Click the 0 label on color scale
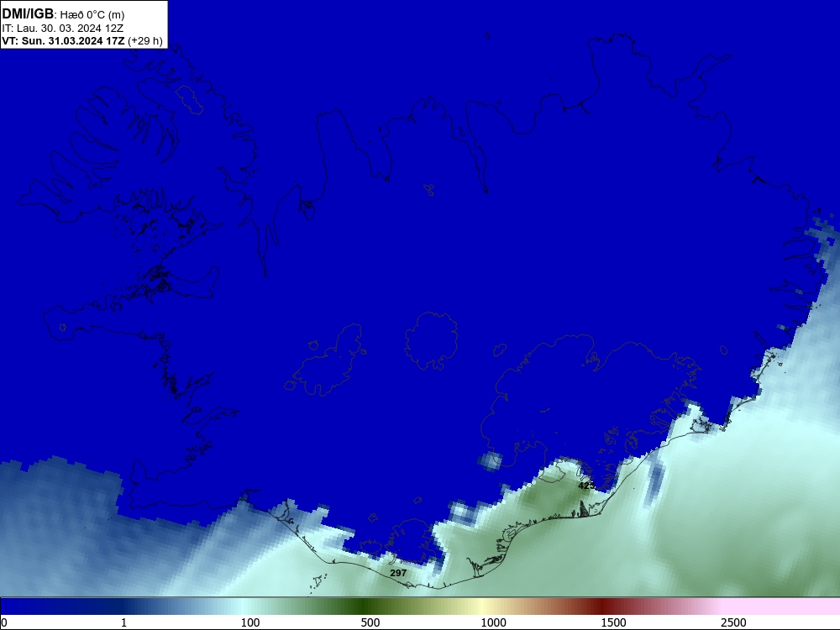Screen dimensions: 840x630 click(5, 622)
